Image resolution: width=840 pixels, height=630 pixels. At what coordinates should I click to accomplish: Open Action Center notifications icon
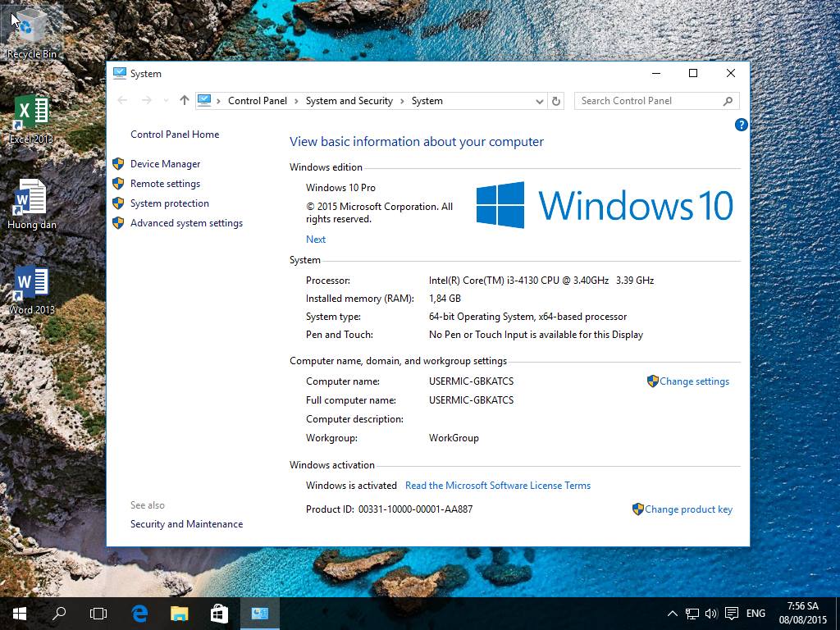[x=731, y=614]
